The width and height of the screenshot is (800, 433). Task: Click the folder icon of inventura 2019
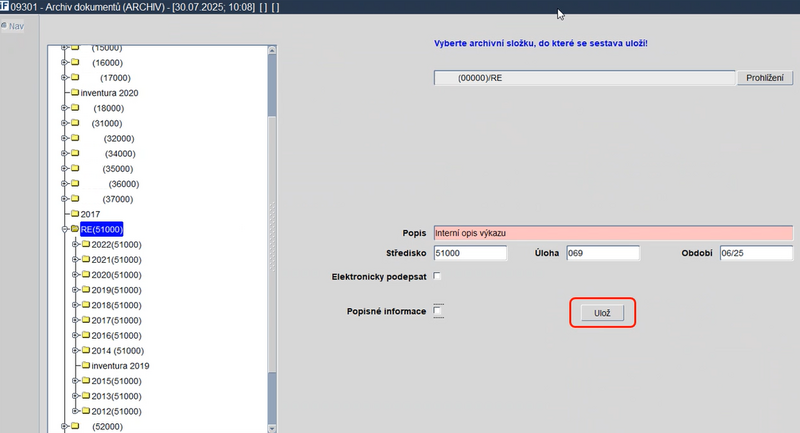point(86,365)
